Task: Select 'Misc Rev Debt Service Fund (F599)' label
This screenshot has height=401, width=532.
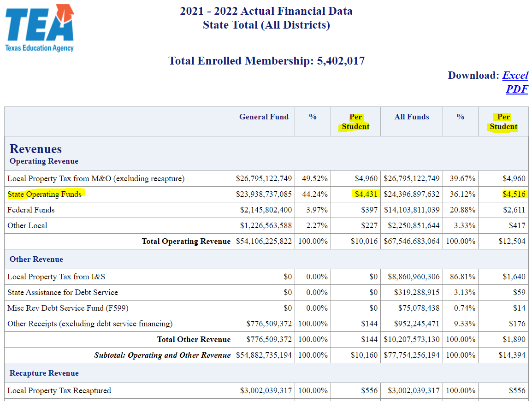Action: click(68, 308)
